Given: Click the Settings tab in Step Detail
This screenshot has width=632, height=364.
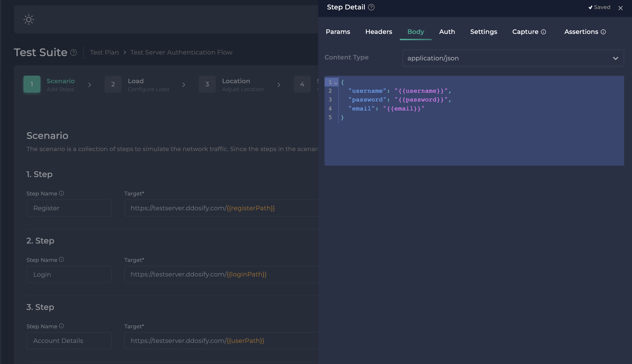Looking at the screenshot, I should click(483, 32).
